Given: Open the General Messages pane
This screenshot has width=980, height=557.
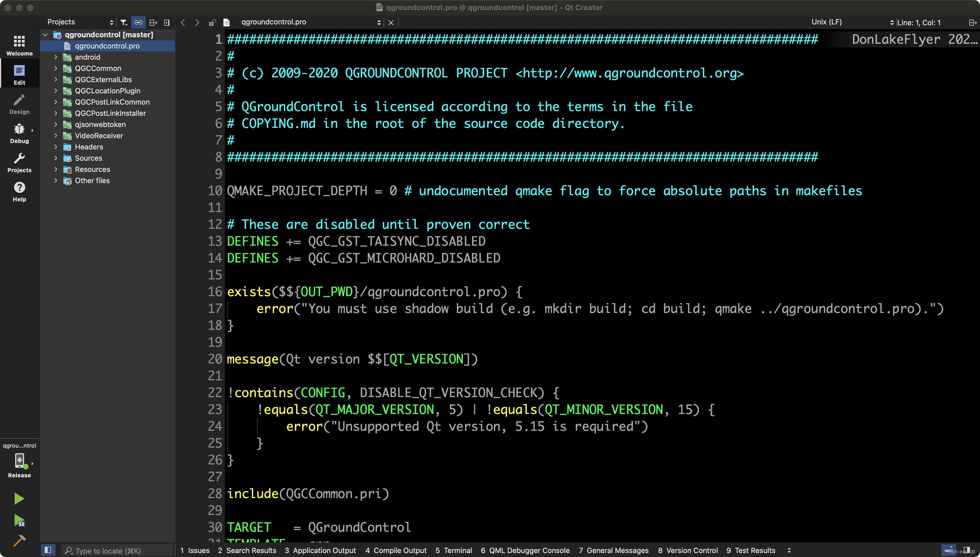Looking at the screenshot, I should pos(614,550).
